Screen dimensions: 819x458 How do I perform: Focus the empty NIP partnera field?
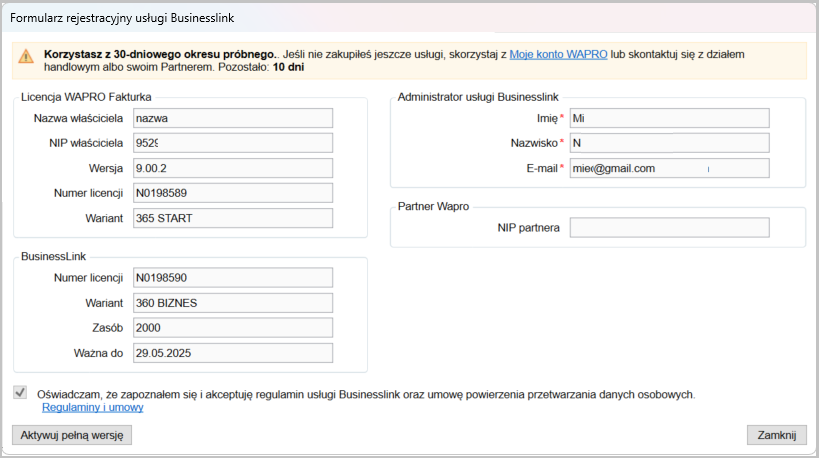pyautogui.click(x=669, y=228)
